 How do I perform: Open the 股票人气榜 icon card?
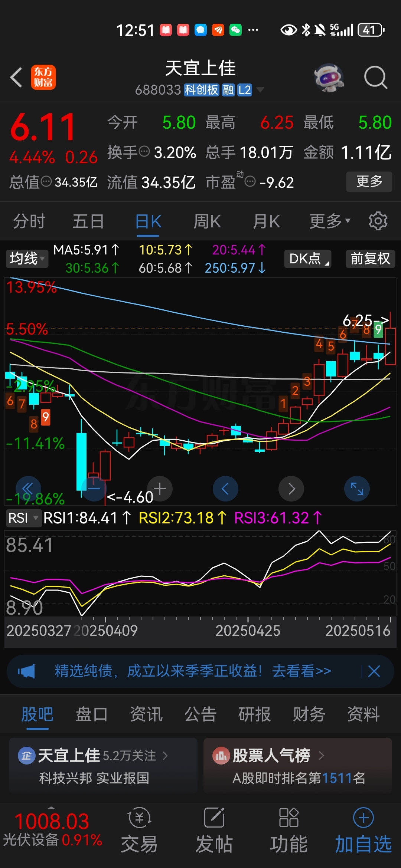(x=221, y=755)
